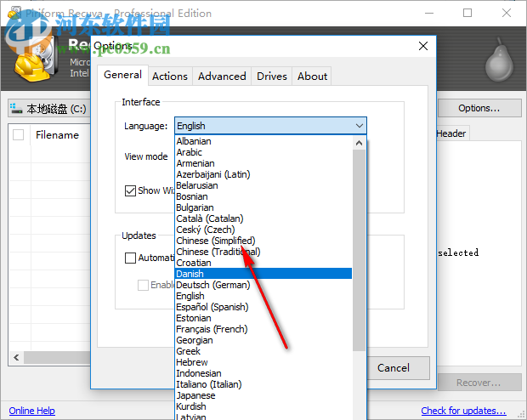
Task: Pick Belarusian in the list
Action: pyautogui.click(x=263, y=185)
